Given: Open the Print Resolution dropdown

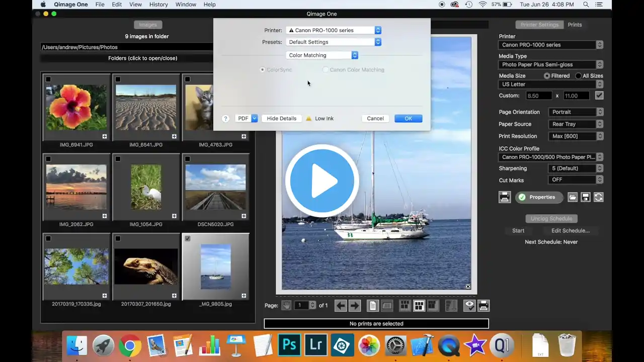Looking at the screenshot, I should [x=575, y=136].
